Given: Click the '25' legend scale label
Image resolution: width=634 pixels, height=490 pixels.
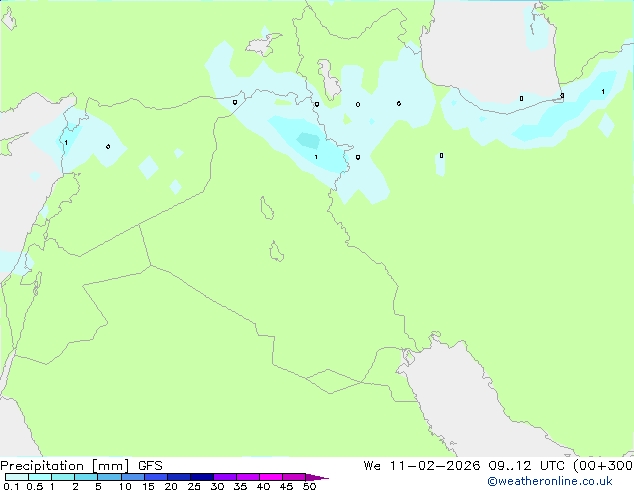Looking at the screenshot, I should pos(194,486).
